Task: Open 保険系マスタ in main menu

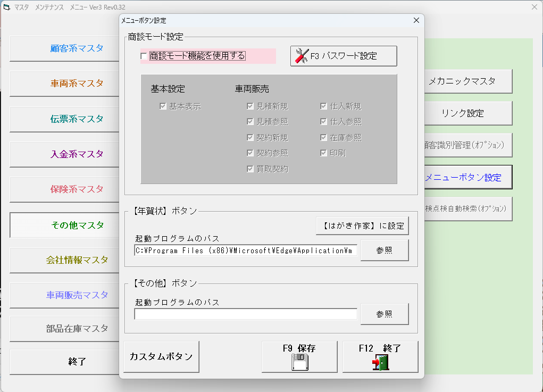Action: click(x=65, y=189)
